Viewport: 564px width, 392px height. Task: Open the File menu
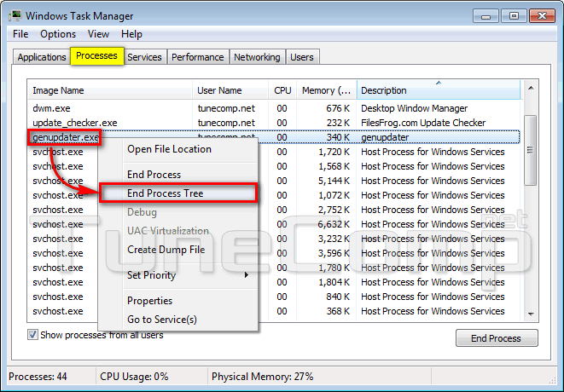click(x=20, y=34)
